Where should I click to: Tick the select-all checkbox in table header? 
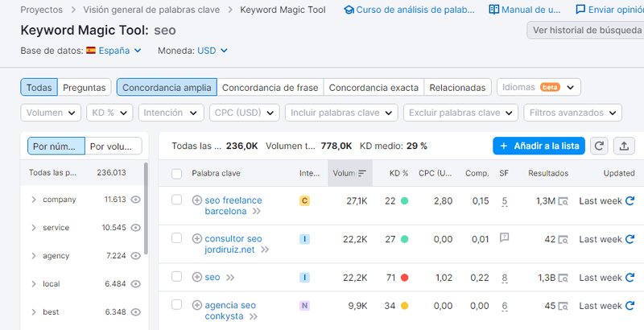(x=176, y=174)
